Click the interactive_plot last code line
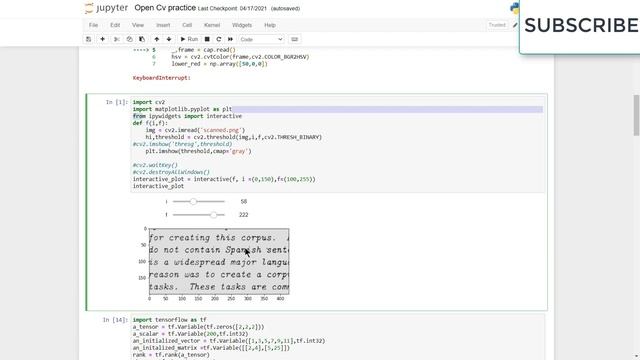Screen dimensions: 640x360 pos(158,186)
